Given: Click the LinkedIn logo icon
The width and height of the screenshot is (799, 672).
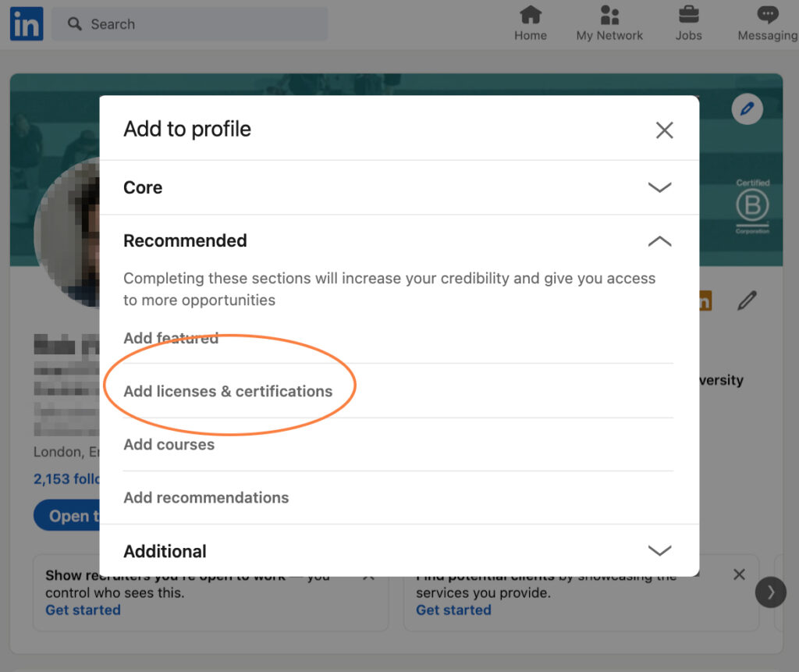Looking at the screenshot, I should [27, 23].
